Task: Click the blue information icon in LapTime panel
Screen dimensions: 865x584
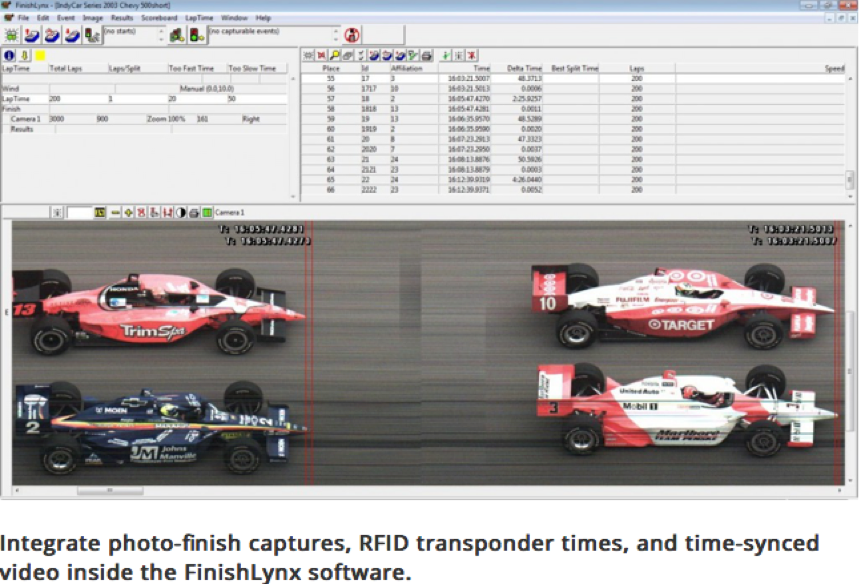Action: pos(9,55)
